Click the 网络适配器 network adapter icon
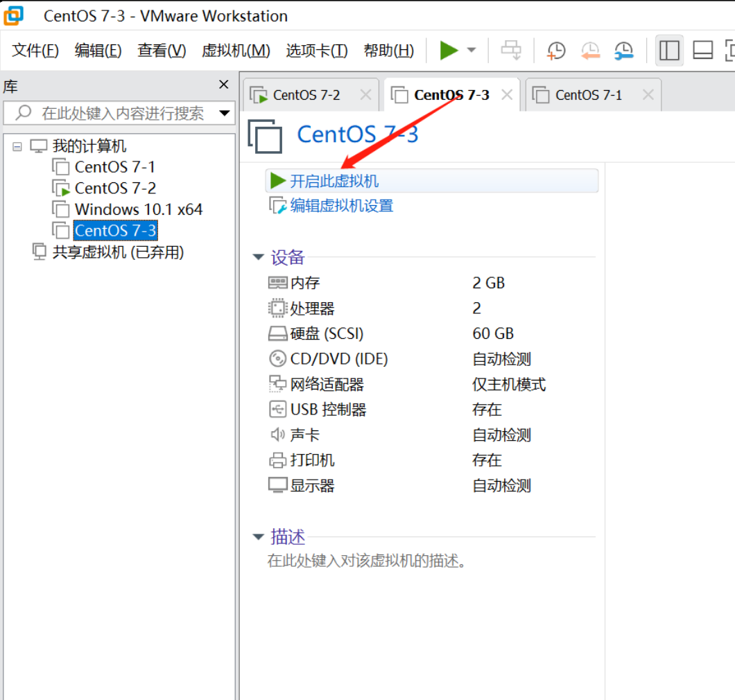Viewport: 735px width, 700px height. 277,384
